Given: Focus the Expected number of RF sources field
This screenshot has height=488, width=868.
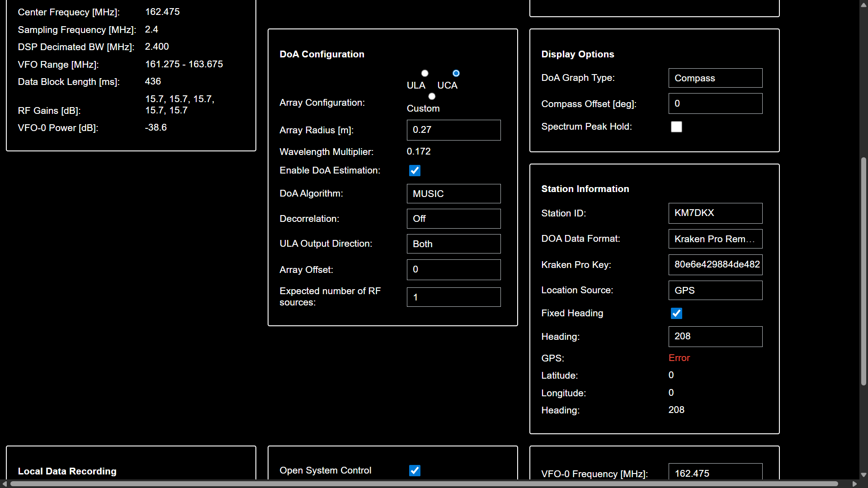Looking at the screenshot, I should tap(453, 297).
